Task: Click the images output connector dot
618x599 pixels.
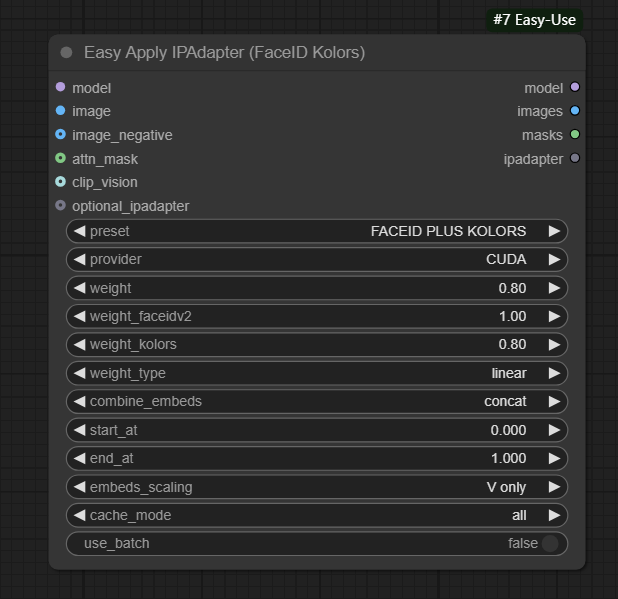Action: pos(574,111)
